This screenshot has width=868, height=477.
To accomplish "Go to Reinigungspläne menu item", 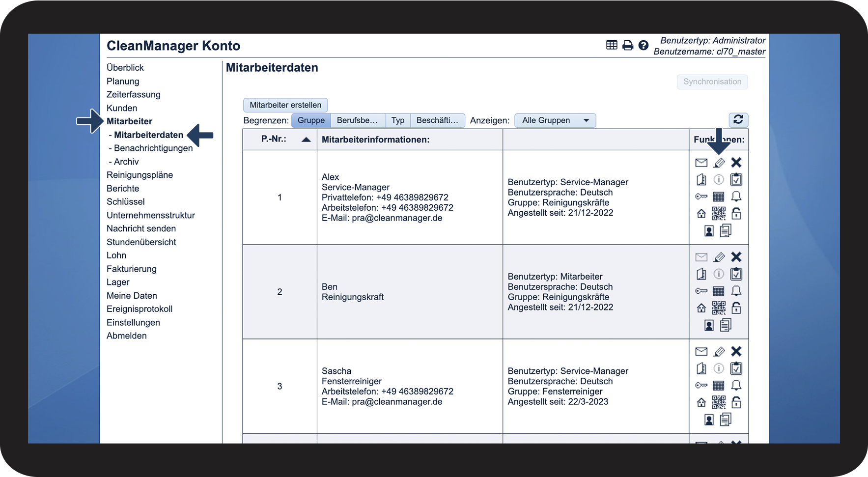I will [140, 175].
